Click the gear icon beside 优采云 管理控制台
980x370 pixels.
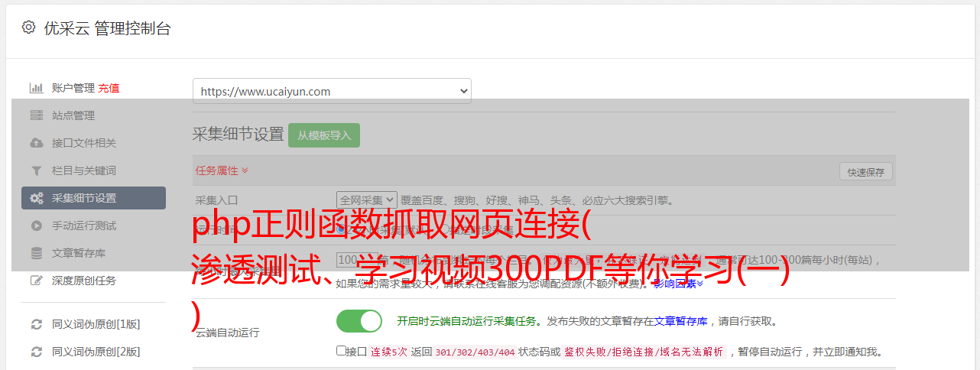tap(28, 28)
